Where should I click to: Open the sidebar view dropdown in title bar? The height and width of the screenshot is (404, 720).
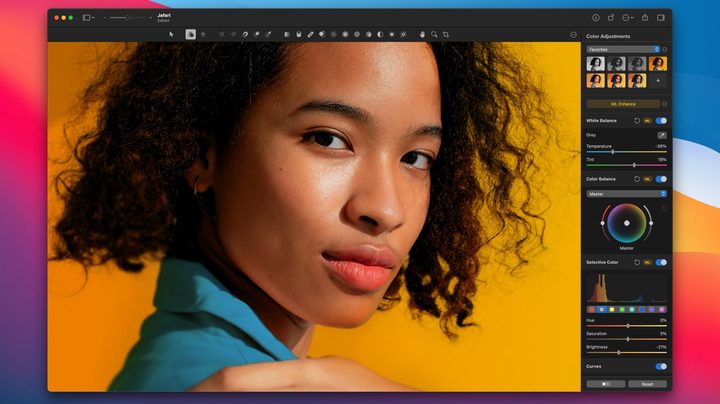coord(88,18)
